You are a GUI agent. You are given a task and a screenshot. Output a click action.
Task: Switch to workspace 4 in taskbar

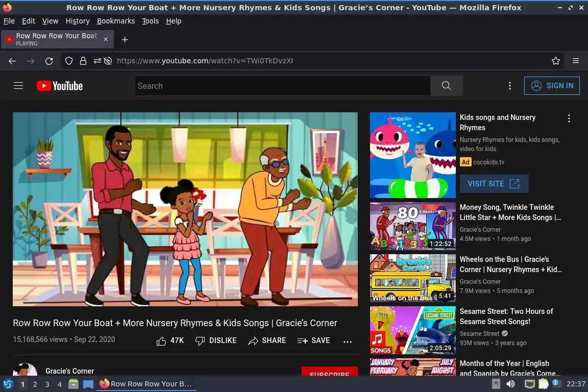coord(60,384)
